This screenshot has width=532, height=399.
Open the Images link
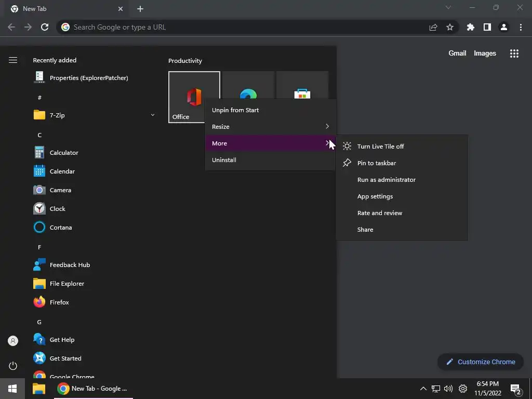click(x=485, y=54)
